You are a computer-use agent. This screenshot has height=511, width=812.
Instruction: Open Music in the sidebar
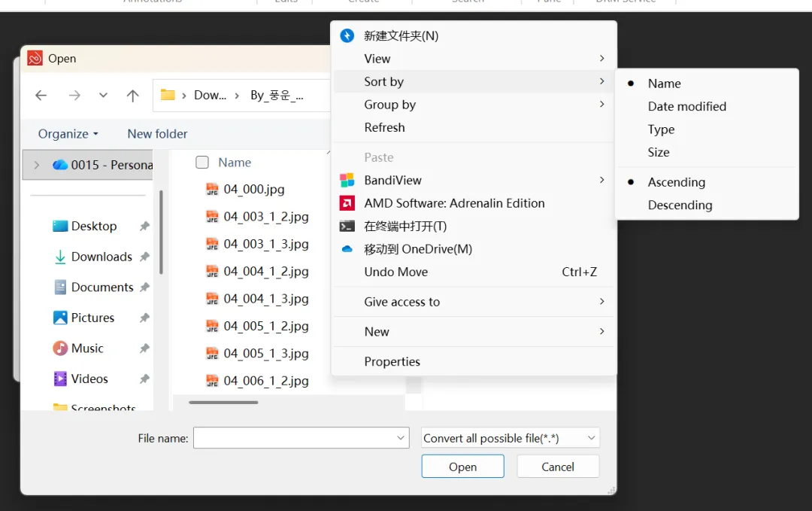77,348
